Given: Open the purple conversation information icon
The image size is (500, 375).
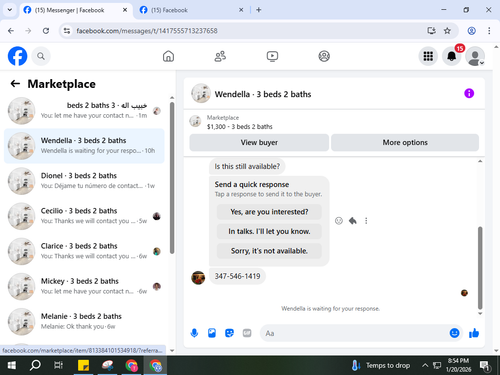Looking at the screenshot, I should [x=469, y=93].
